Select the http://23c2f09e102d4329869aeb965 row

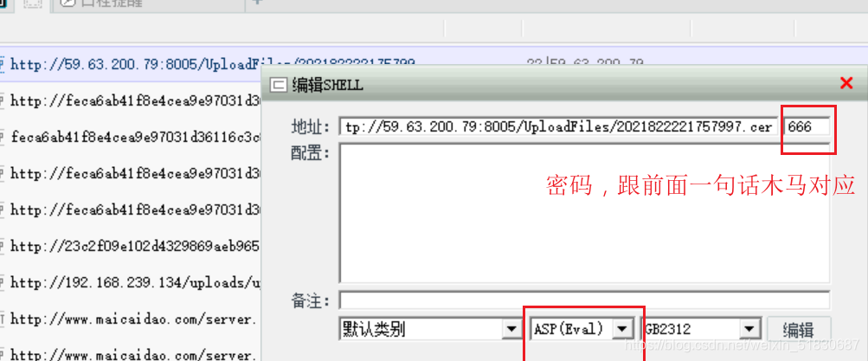[131, 246]
